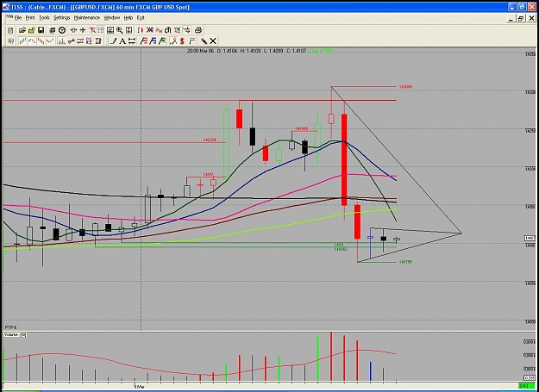
Task: Click the pink wavy lines icon
Action: click(x=159, y=30)
